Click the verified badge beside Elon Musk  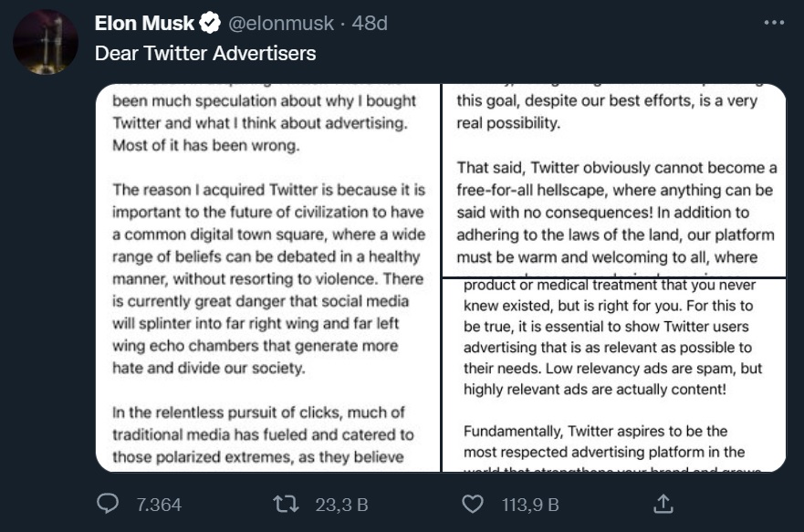210,23
